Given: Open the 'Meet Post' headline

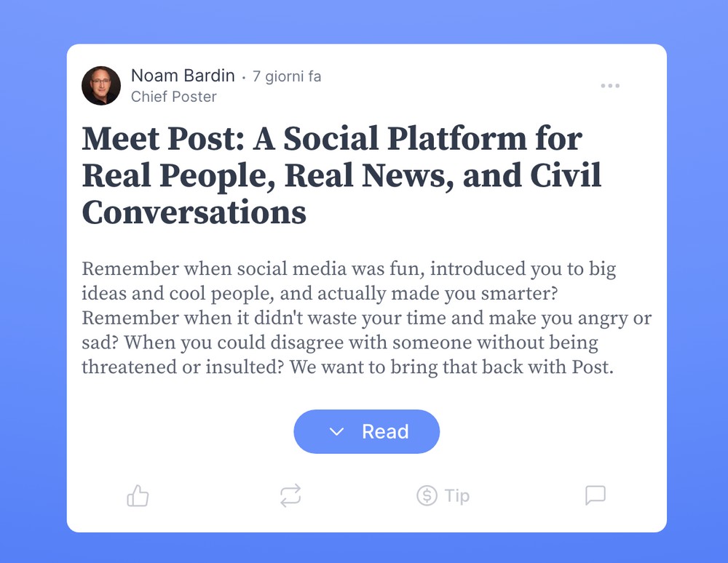Looking at the screenshot, I should (x=341, y=175).
